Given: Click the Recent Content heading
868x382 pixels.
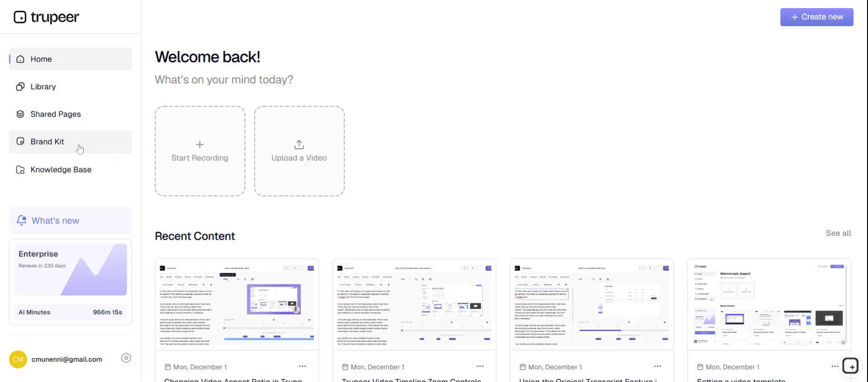Looking at the screenshot, I should [195, 236].
